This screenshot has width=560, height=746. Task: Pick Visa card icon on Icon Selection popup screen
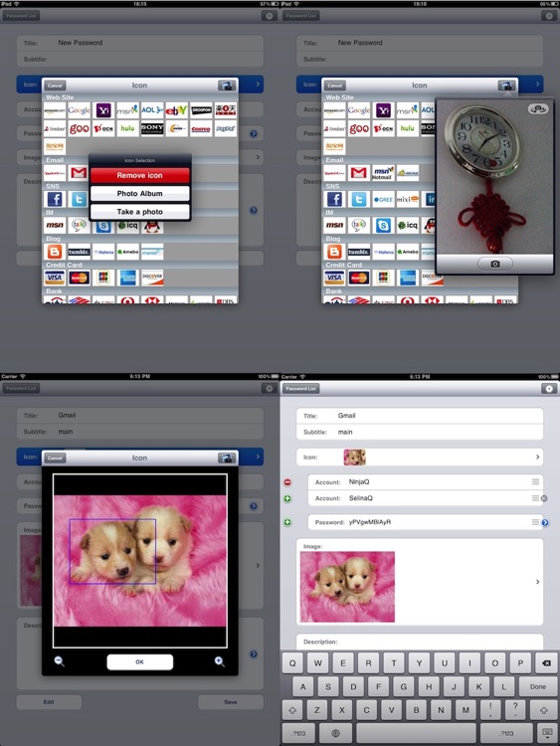coord(55,278)
